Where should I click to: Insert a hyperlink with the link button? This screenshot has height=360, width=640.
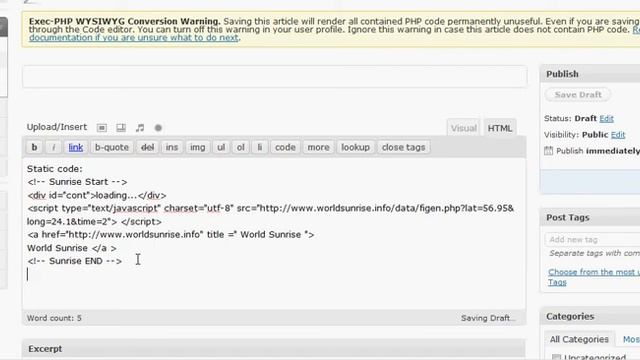pos(76,147)
